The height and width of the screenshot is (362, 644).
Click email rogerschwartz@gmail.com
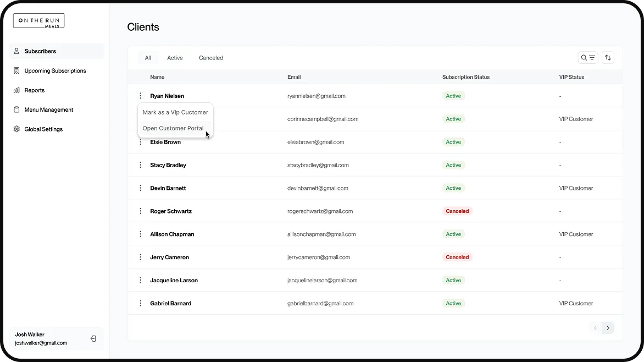(x=320, y=211)
